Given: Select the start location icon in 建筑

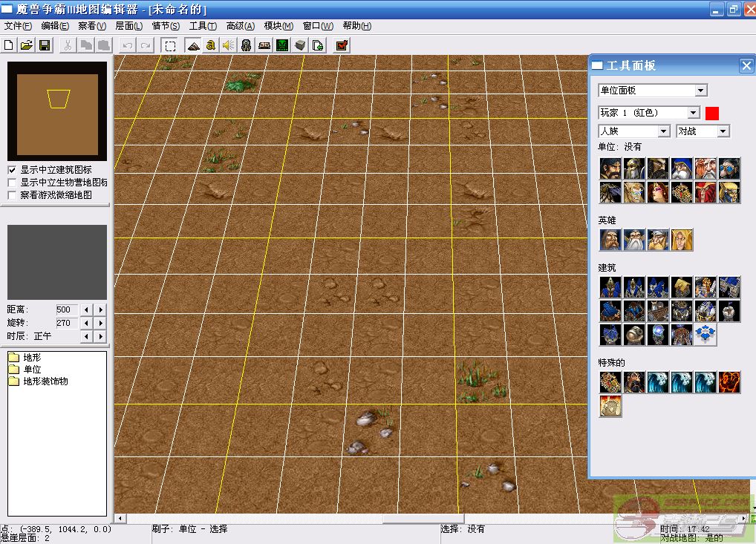Looking at the screenshot, I should (706, 335).
